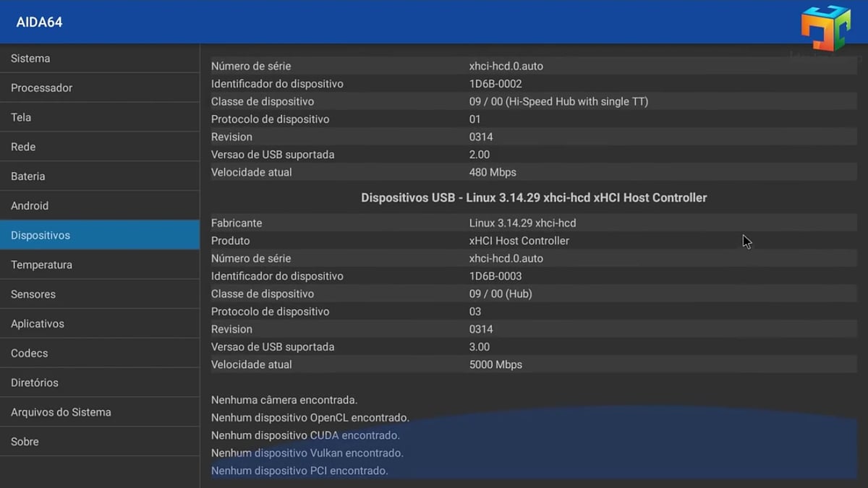Click the protocol value 01
This screenshot has height=488, width=868.
coord(475,119)
